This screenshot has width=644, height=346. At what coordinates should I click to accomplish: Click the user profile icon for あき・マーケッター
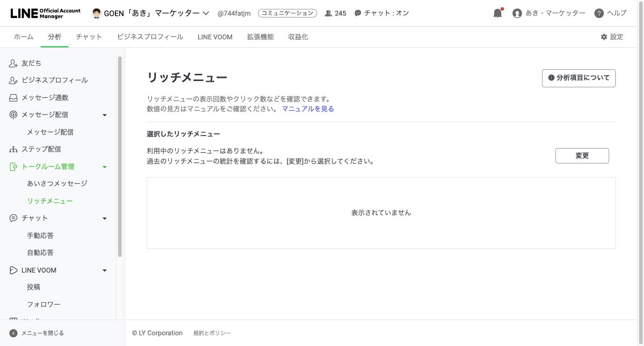coord(517,13)
